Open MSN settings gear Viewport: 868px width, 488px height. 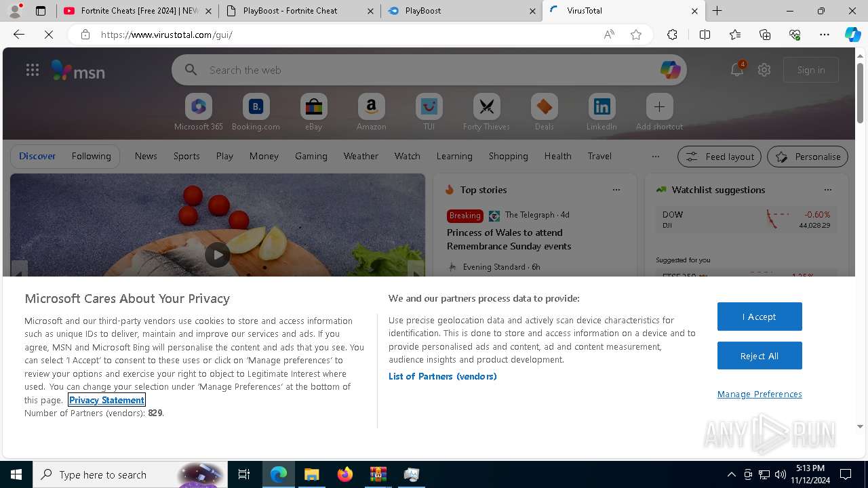click(x=764, y=70)
